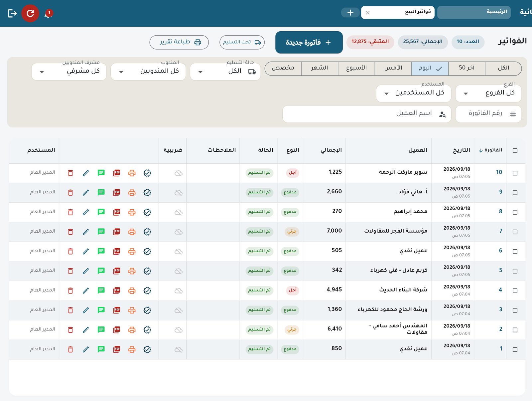Click the العدد 10 badge

468,42
